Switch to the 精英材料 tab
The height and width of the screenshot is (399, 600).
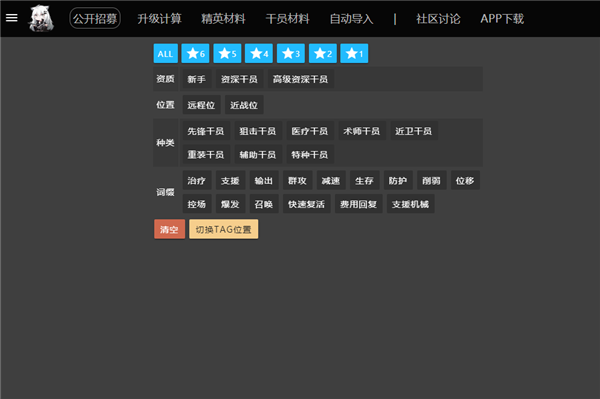[223, 18]
